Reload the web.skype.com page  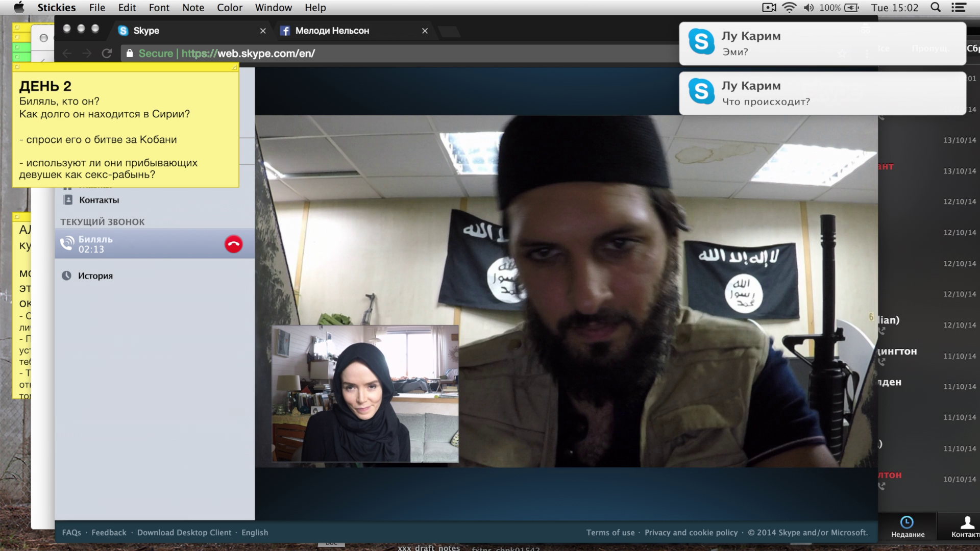tap(107, 54)
